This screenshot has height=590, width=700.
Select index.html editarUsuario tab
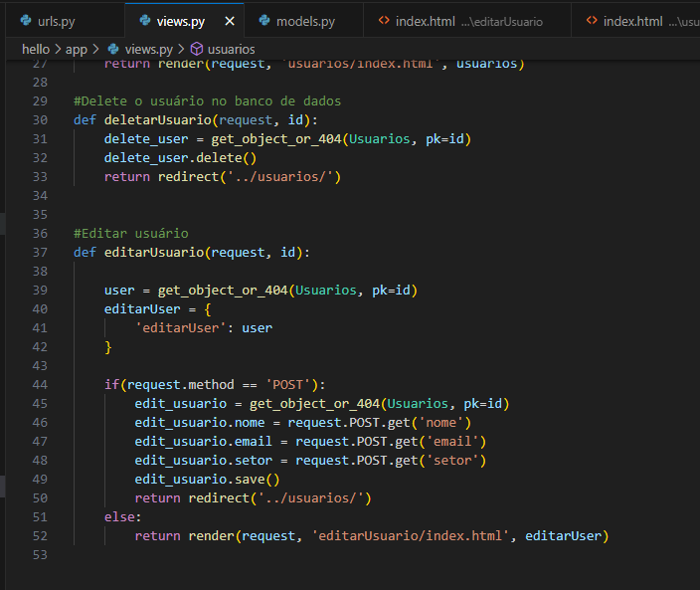click(468, 21)
